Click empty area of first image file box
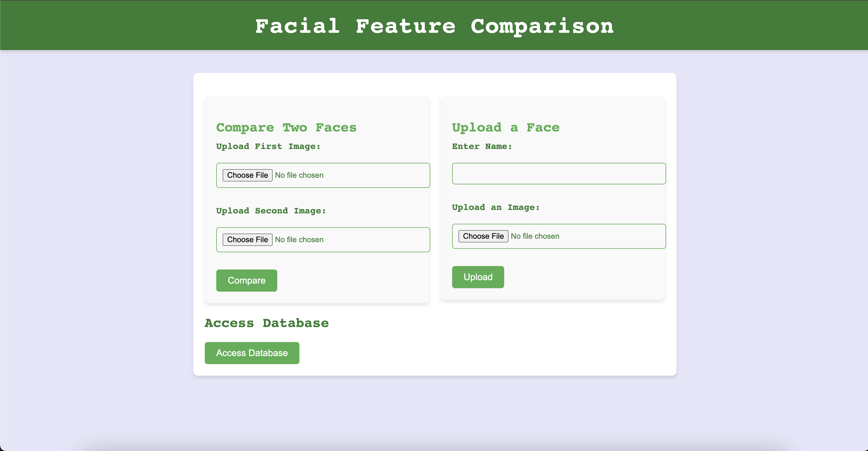868x451 pixels. click(x=377, y=175)
